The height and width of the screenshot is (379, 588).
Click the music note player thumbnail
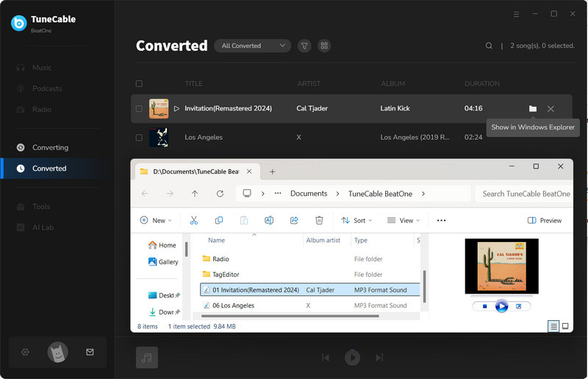click(x=147, y=357)
